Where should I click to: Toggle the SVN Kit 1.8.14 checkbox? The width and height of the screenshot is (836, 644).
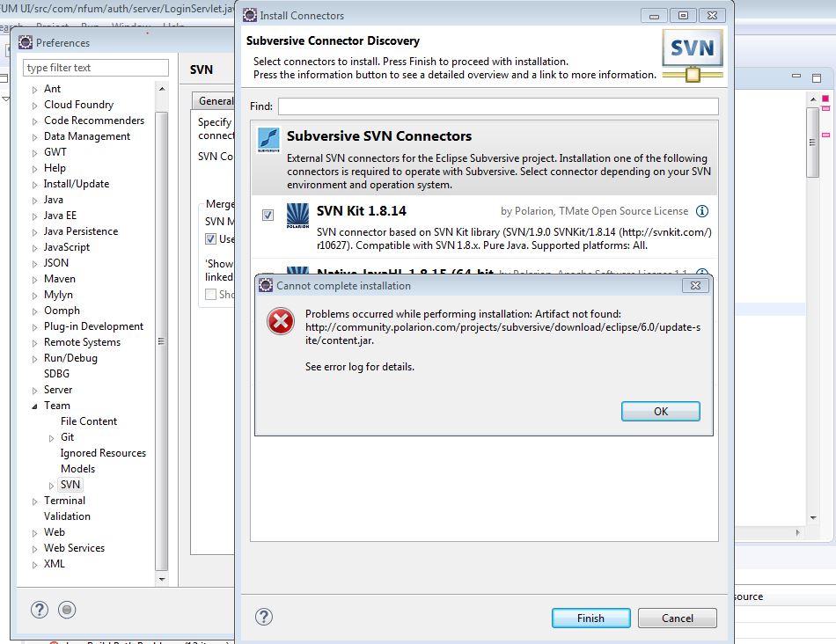268,215
